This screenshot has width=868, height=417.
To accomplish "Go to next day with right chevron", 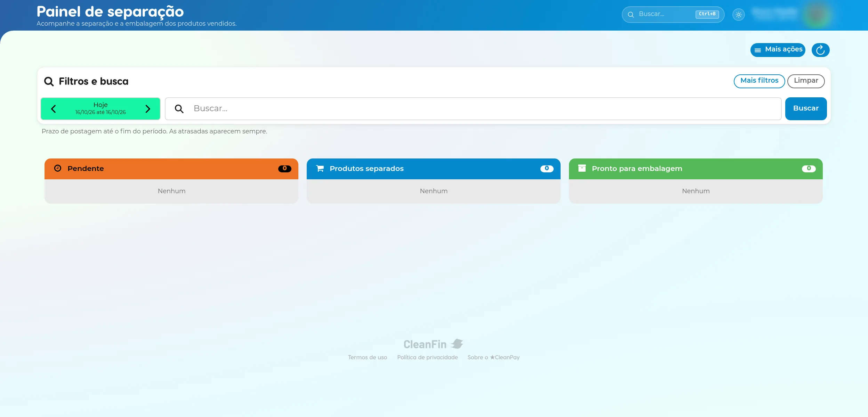I will point(148,109).
